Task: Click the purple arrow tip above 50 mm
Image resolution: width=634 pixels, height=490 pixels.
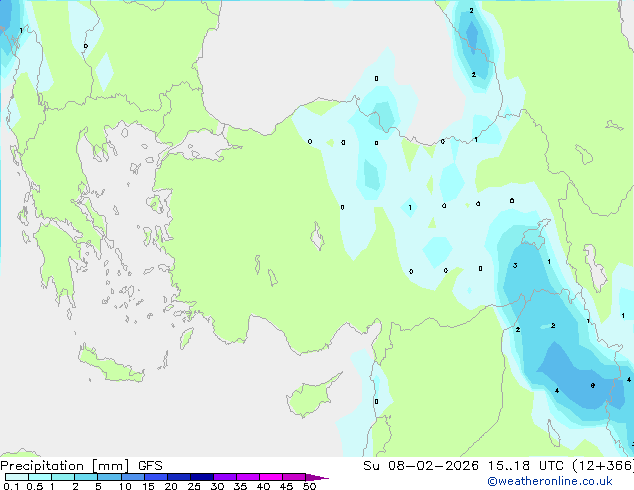Action: (x=317, y=477)
